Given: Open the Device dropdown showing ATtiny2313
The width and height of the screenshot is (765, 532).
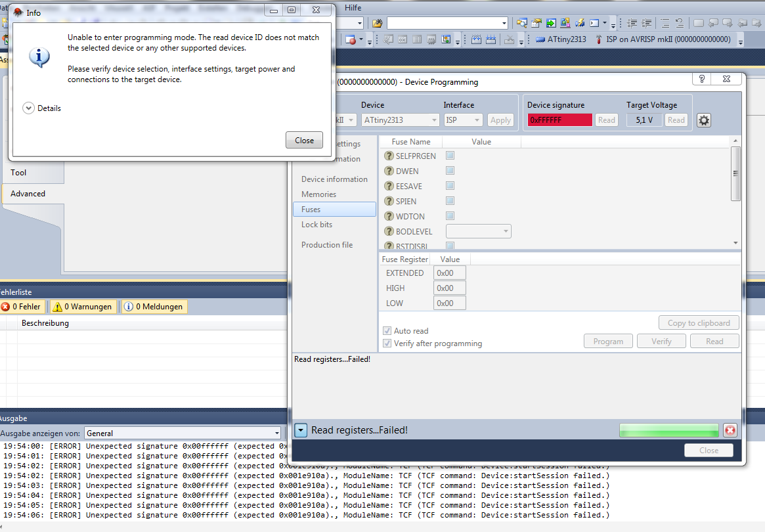Looking at the screenshot, I should tap(400, 120).
